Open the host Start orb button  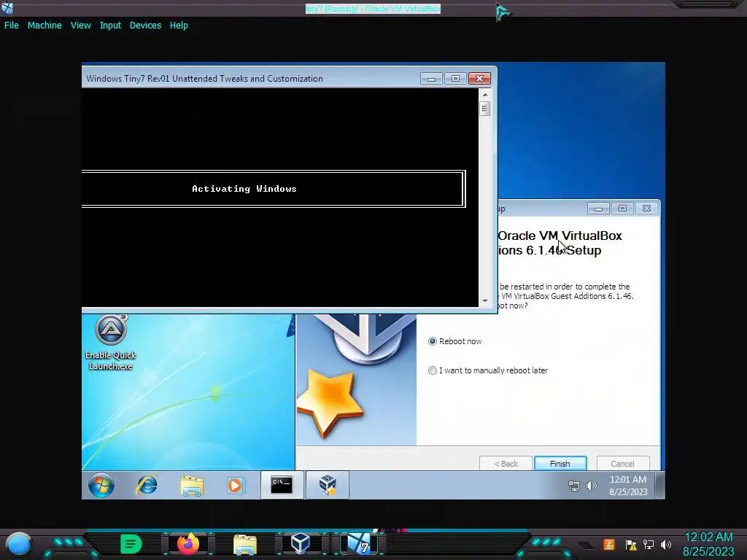19,544
